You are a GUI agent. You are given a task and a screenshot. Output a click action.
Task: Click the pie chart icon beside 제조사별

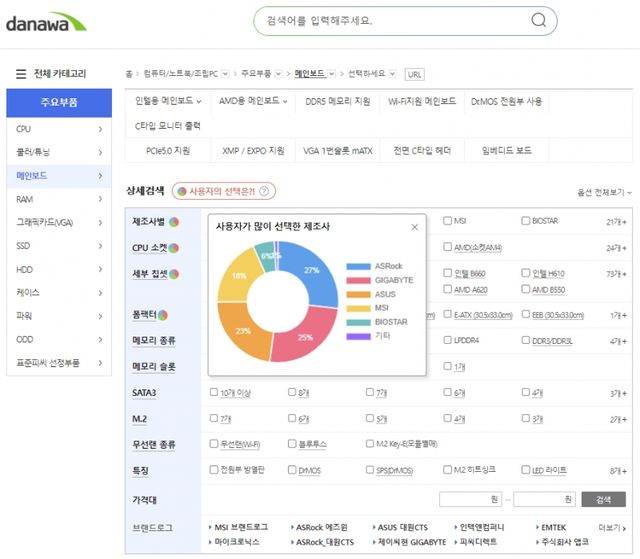click(173, 221)
